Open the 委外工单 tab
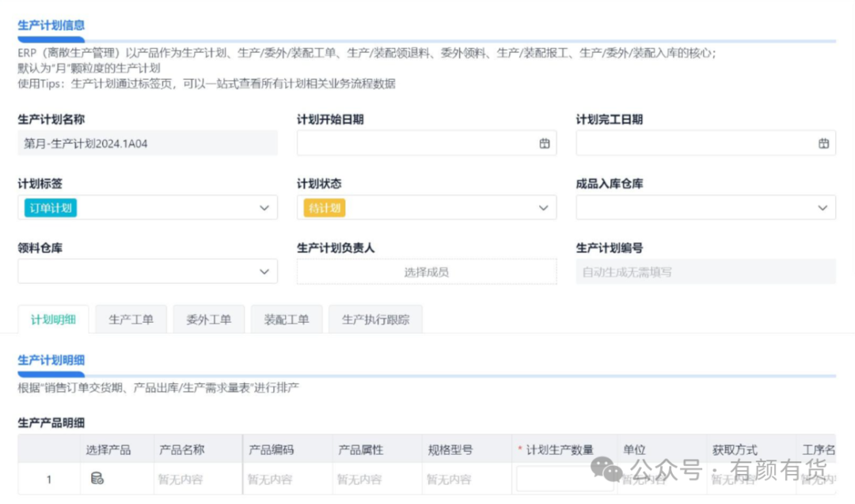This screenshot has width=855, height=504. pos(208,320)
